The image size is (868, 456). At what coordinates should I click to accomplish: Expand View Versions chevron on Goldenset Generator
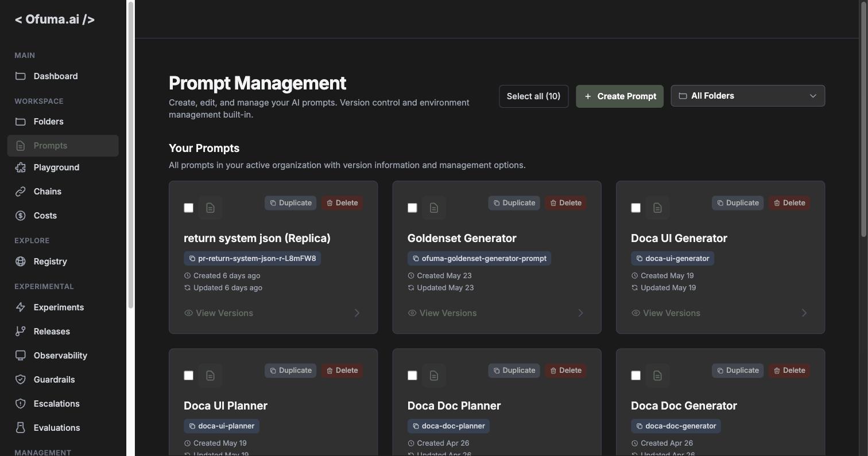[x=580, y=313]
